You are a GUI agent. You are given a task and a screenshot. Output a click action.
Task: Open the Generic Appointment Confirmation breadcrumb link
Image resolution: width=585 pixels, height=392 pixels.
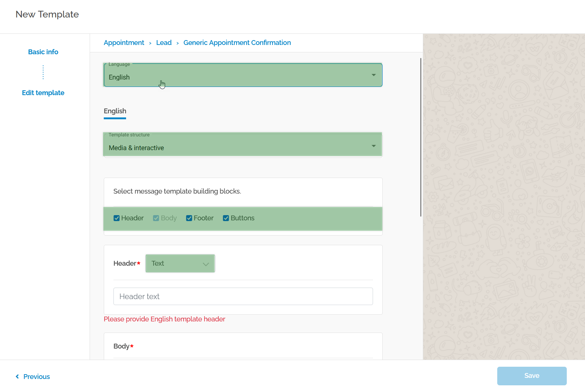pos(237,43)
